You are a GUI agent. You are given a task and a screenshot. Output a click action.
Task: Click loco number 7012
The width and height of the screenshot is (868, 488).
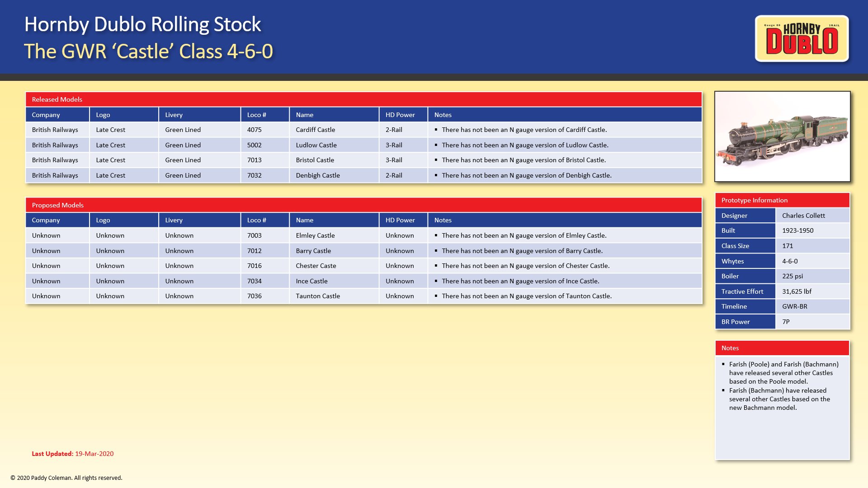pyautogui.click(x=254, y=251)
